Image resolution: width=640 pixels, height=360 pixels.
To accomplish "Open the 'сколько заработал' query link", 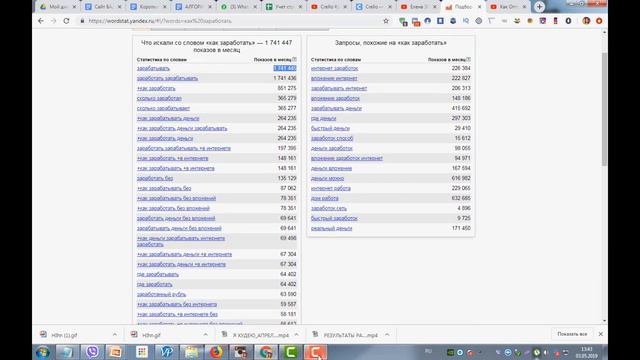I will pos(159,98).
